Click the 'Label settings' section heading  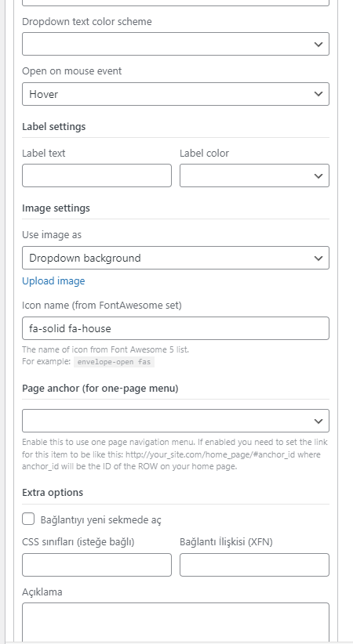pyautogui.click(x=54, y=126)
